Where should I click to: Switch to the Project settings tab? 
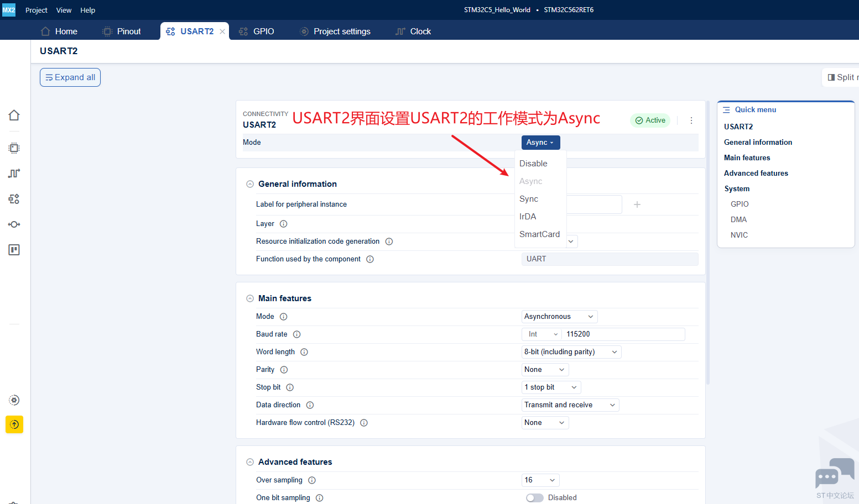[335, 32]
